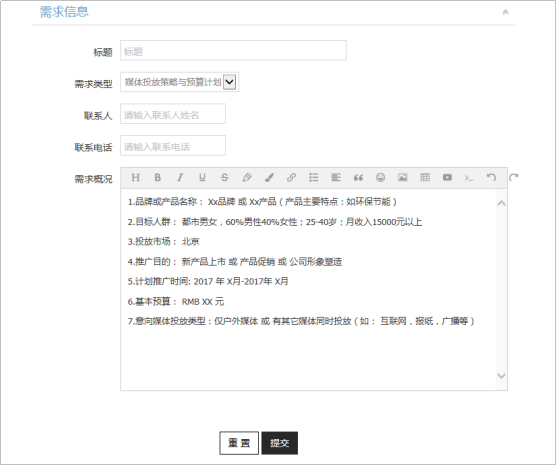Click the Heading (H) editor icon

[135, 177]
